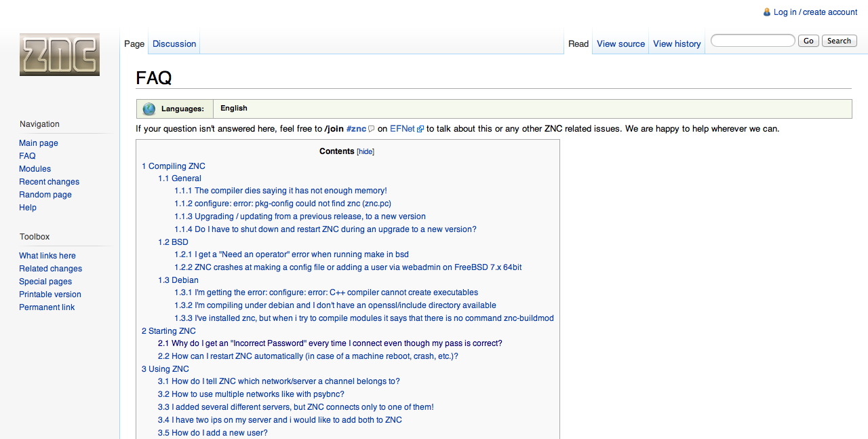Jump to 1.3 Debian section
868x439 pixels.
coord(178,280)
